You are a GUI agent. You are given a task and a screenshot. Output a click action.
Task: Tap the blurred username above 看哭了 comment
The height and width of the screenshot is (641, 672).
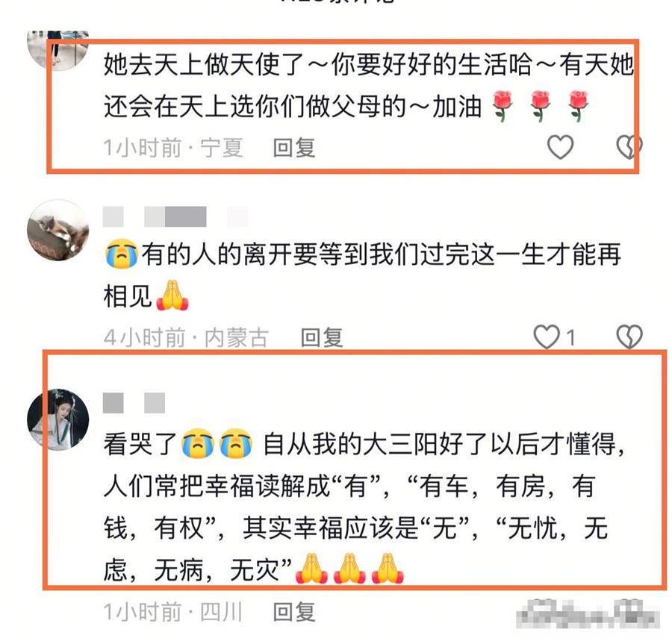(134, 403)
